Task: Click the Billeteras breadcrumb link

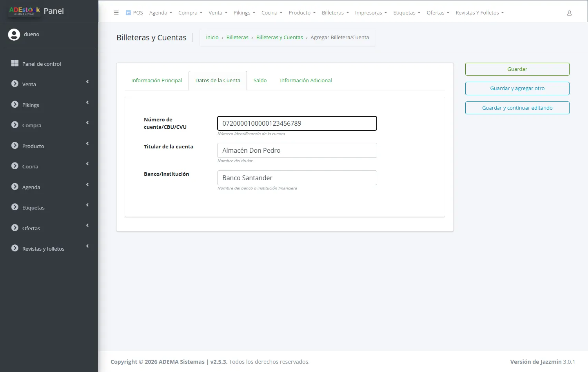Action: (238, 38)
